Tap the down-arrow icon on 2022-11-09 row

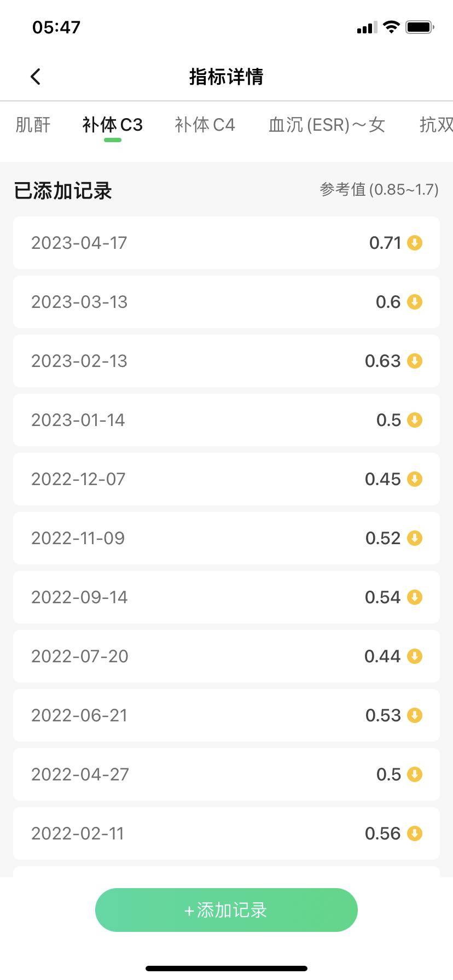click(x=415, y=538)
